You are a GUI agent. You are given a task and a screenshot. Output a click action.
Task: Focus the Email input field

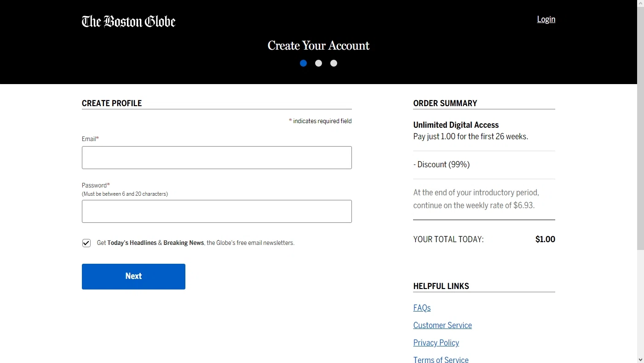click(217, 158)
